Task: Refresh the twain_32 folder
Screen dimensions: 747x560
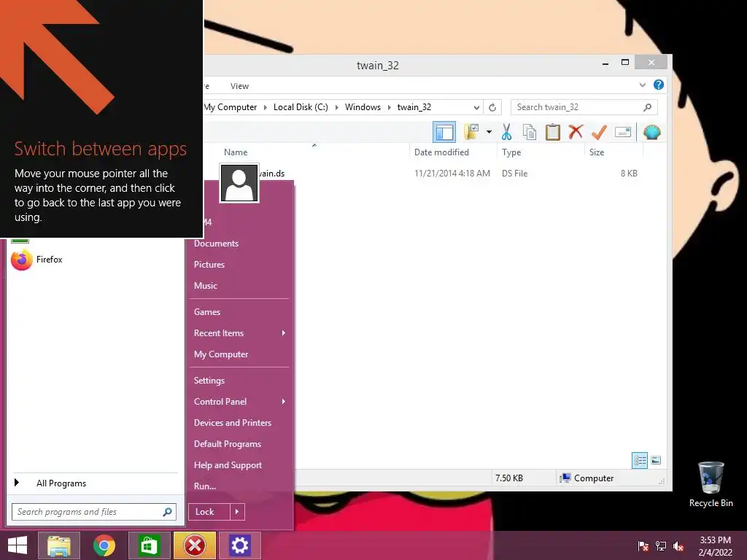Action: coord(492,108)
